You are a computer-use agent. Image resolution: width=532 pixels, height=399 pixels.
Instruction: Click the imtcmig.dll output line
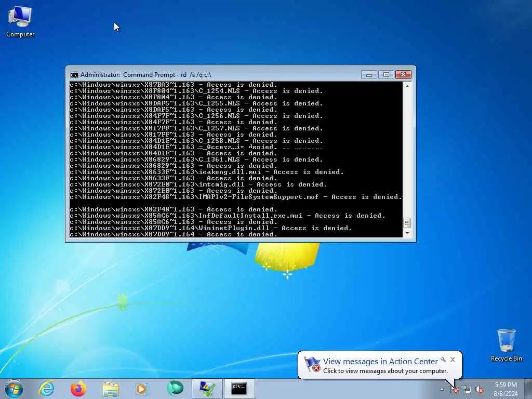(198, 184)
